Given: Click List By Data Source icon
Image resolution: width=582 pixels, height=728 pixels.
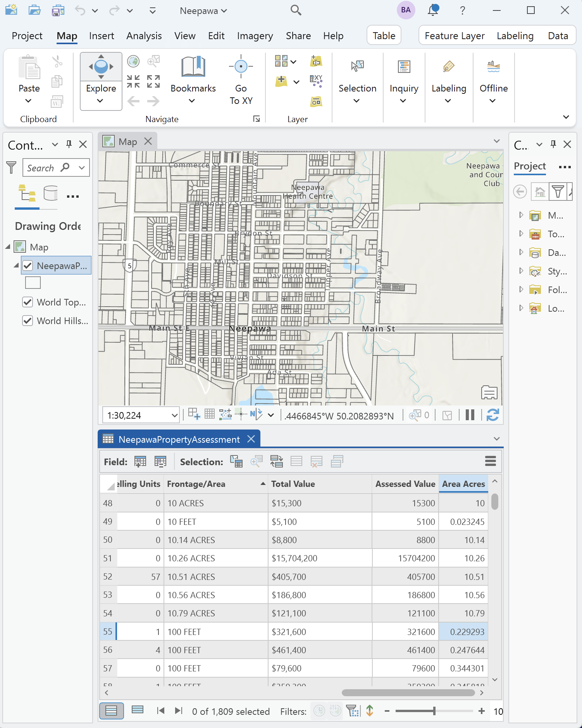Looking at the screenshot, I should tap(50, 193).
